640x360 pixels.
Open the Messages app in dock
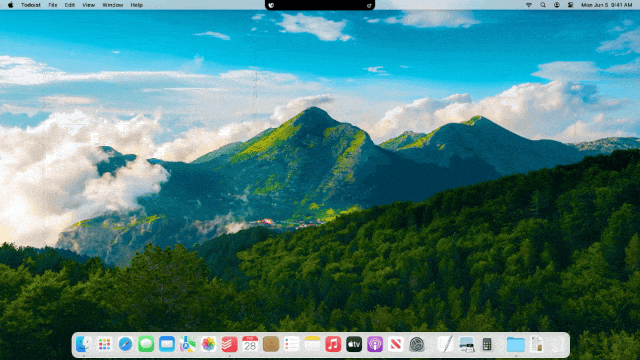(x=146, y=344)
